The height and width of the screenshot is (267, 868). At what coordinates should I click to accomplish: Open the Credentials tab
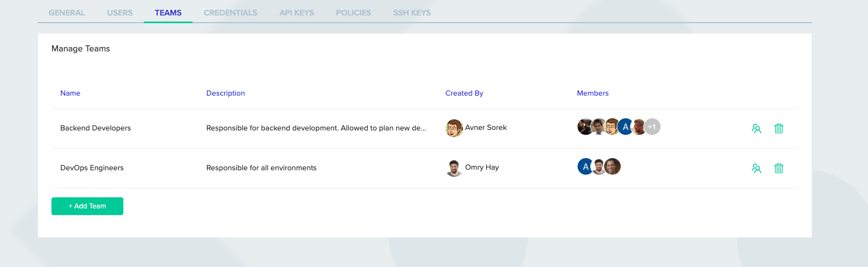231,13
